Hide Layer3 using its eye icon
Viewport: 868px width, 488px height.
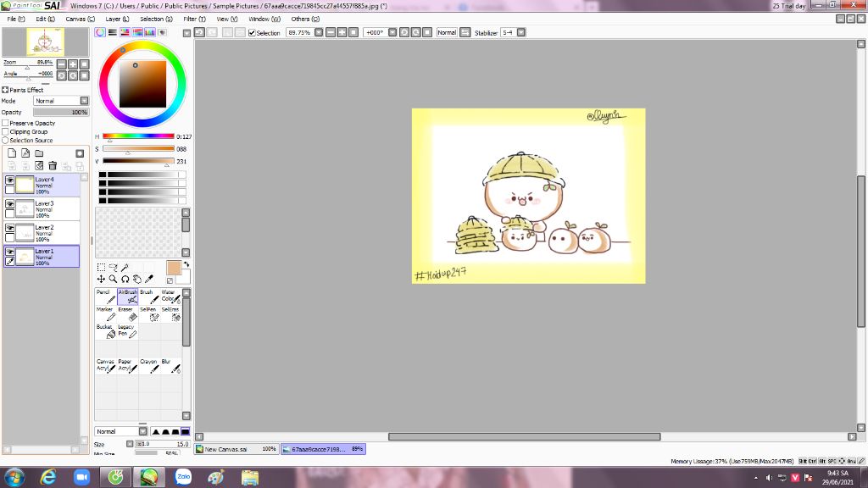[9, 204]
